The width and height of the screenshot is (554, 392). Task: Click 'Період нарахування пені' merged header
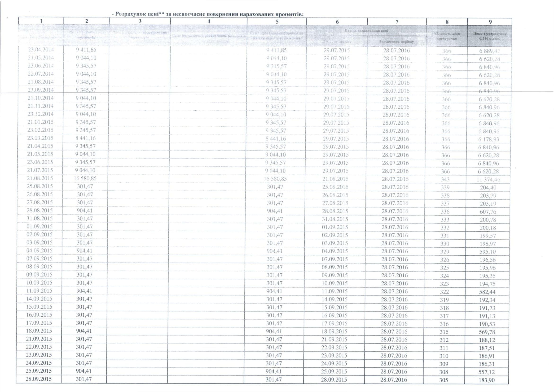pos(366,31)
